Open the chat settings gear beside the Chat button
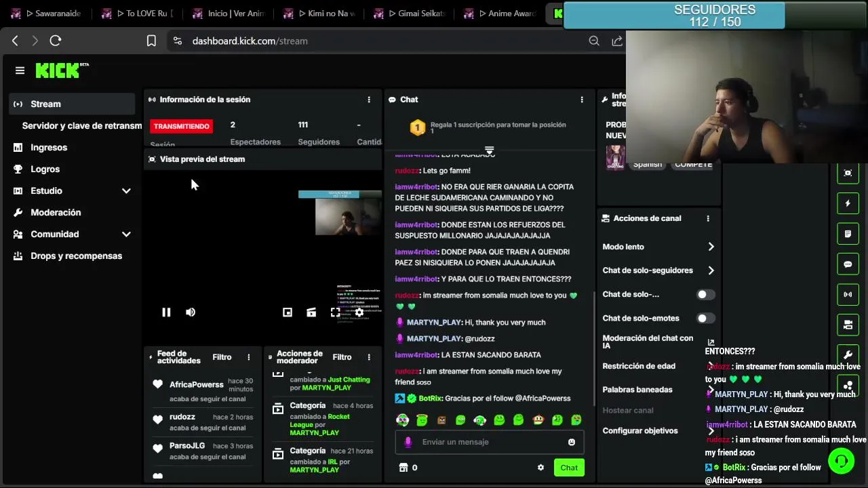This screenshot has width=868, height=488. (x=540, y=468)
